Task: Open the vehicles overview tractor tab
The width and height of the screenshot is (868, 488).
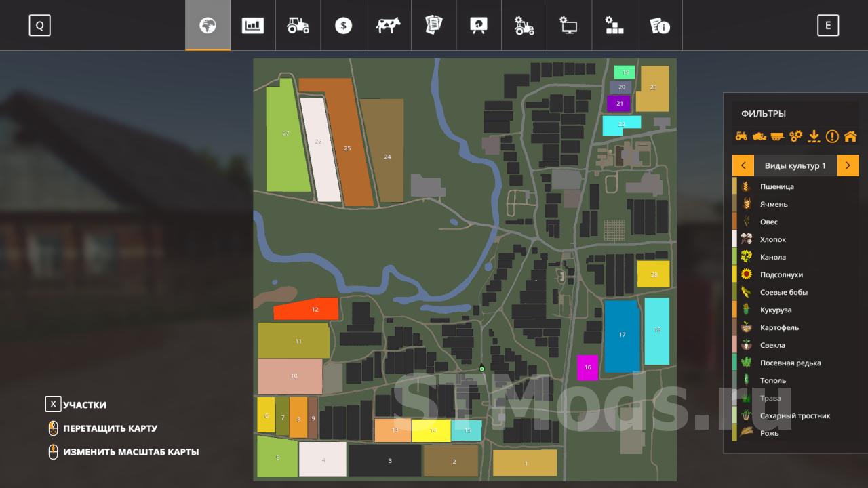Action: pyautogui.click(x=298, y=26)
